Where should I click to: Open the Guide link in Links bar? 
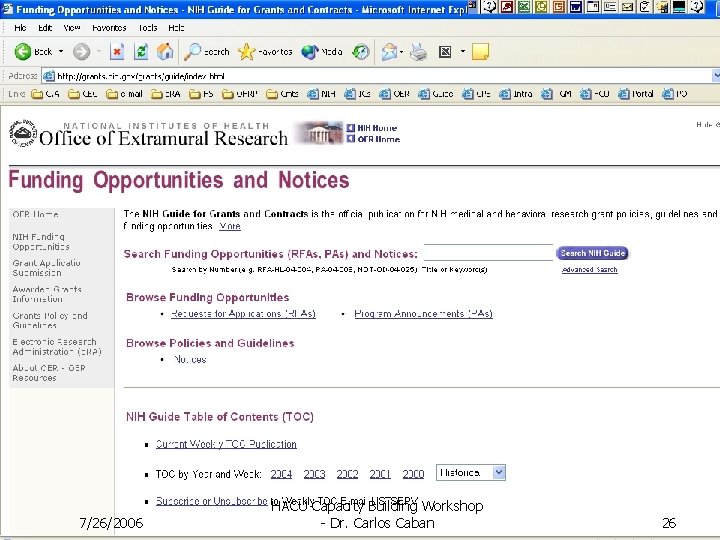[x=436, y=94]
